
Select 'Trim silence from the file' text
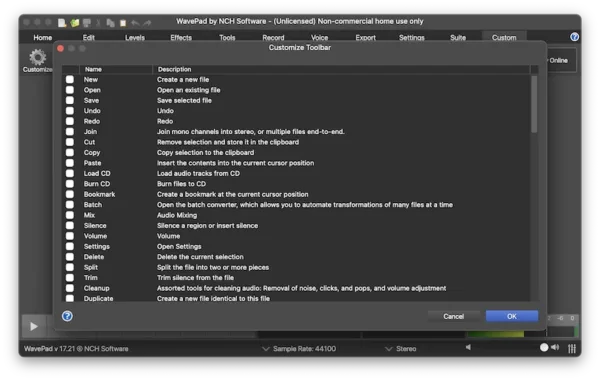tap(195, 278)
